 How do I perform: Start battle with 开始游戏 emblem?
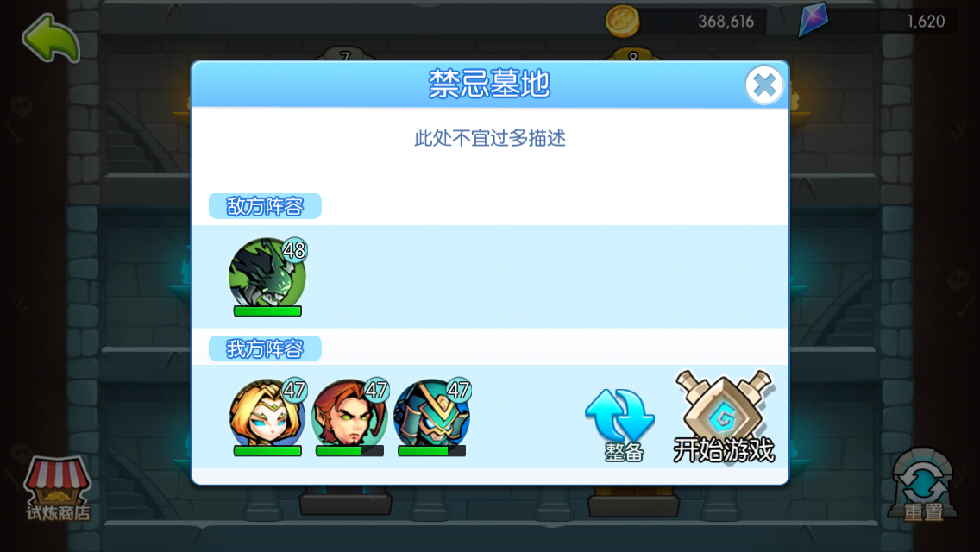click(724, 417)
